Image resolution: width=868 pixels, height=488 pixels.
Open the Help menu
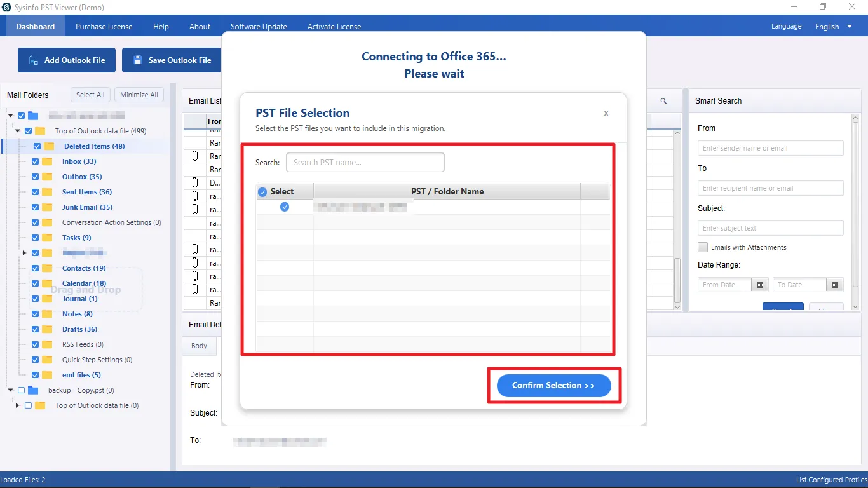tap(161, 27)
